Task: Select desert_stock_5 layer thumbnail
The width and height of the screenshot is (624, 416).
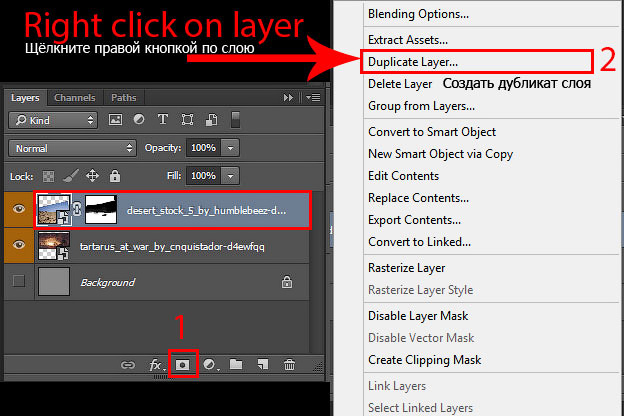Action: (x=54, y=209)
